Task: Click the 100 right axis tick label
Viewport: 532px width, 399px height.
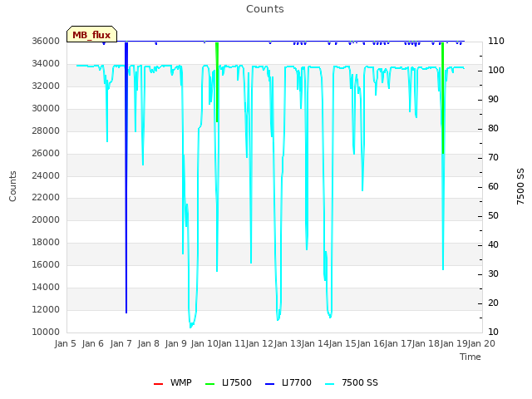Action: 496,70
